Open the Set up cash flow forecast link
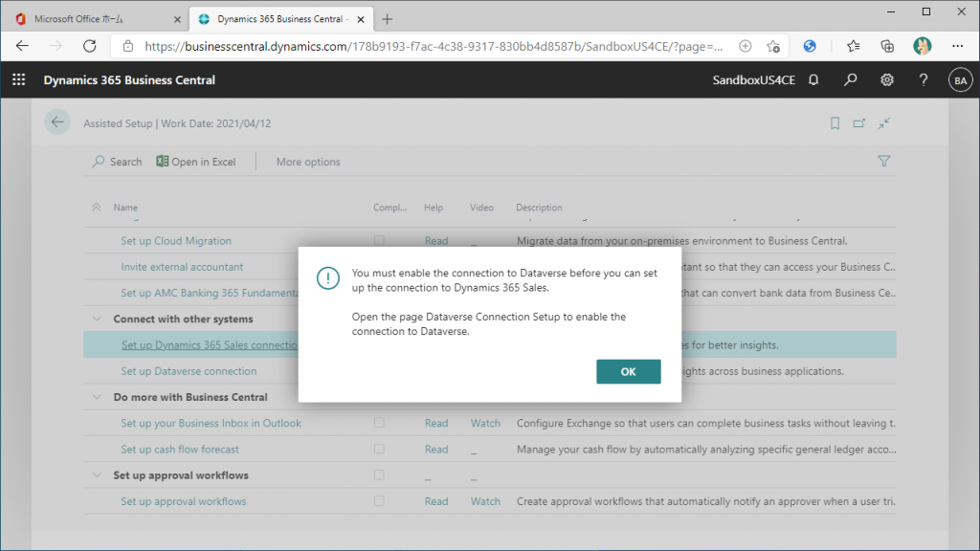Viewport: 980px width, 551px height. click(180, 450)
